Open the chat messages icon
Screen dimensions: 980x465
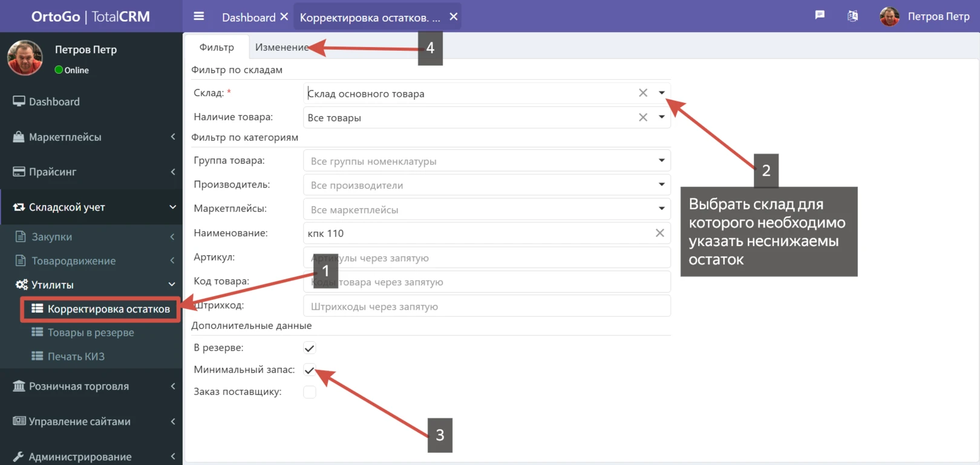click(820, 16)
